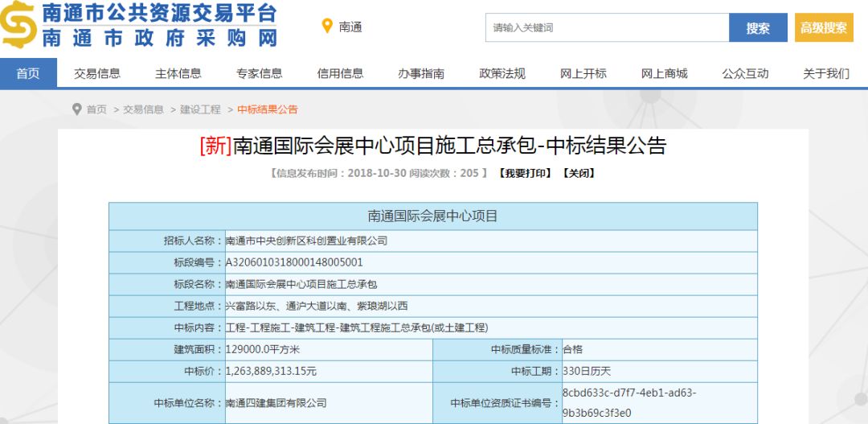Viewport: 868px width, 424px height.
Task: Open the 办事指南 menu item
Action: tap(420, 73)
